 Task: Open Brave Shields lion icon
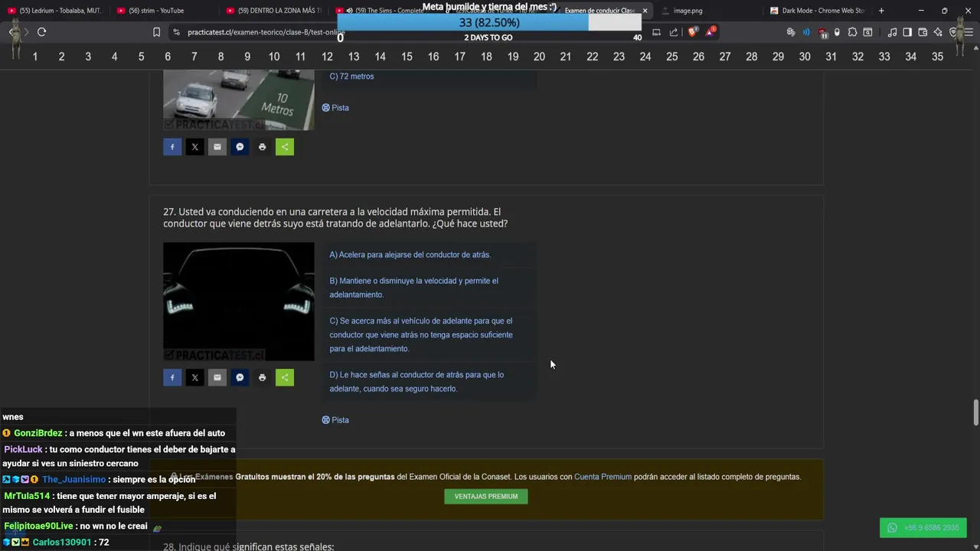[693, 32]
